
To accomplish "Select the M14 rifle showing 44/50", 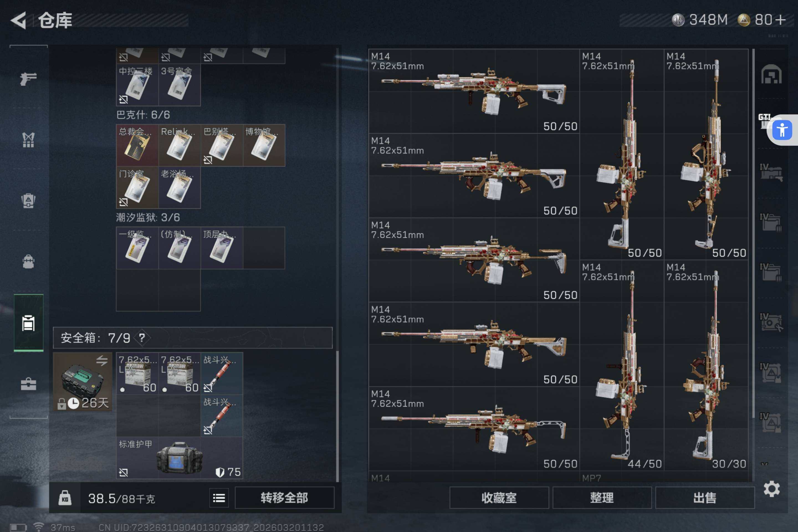I will pos(621,365).
